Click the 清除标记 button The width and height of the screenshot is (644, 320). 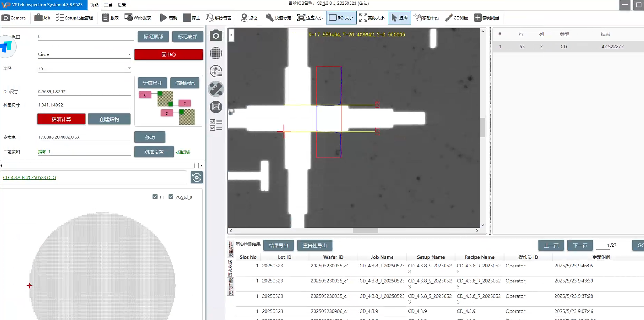(x=185, y=83)
